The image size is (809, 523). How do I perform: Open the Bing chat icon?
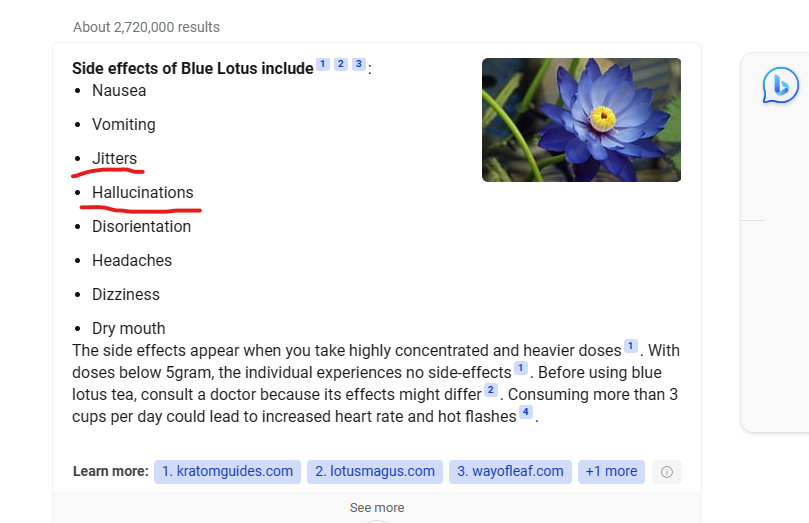pyautogui.click(x=781, y=85)
